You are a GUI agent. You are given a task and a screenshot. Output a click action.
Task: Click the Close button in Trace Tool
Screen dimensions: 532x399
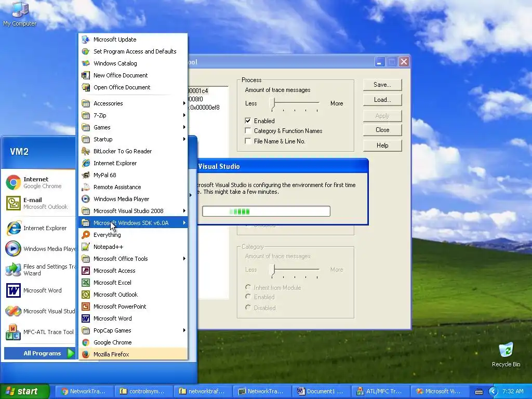(x=382, y=130)
